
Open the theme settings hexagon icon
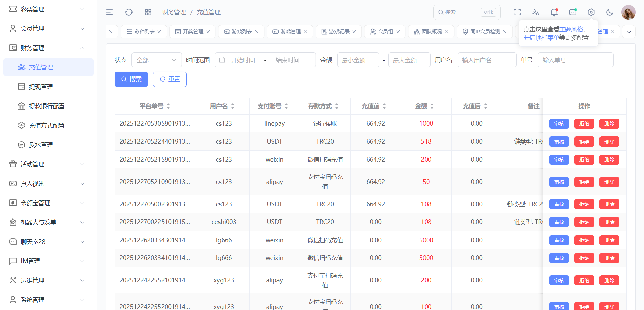tap(591, 12)
